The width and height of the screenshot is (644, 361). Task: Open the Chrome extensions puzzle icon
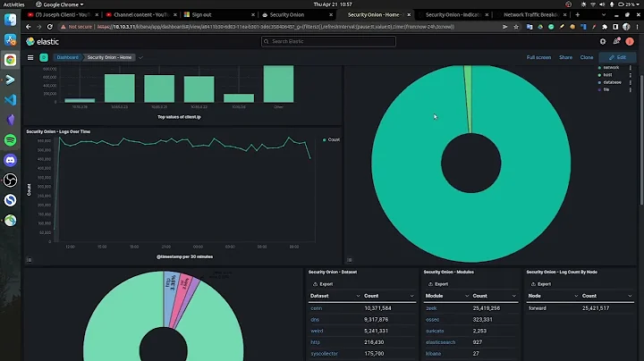pos(605,27)
